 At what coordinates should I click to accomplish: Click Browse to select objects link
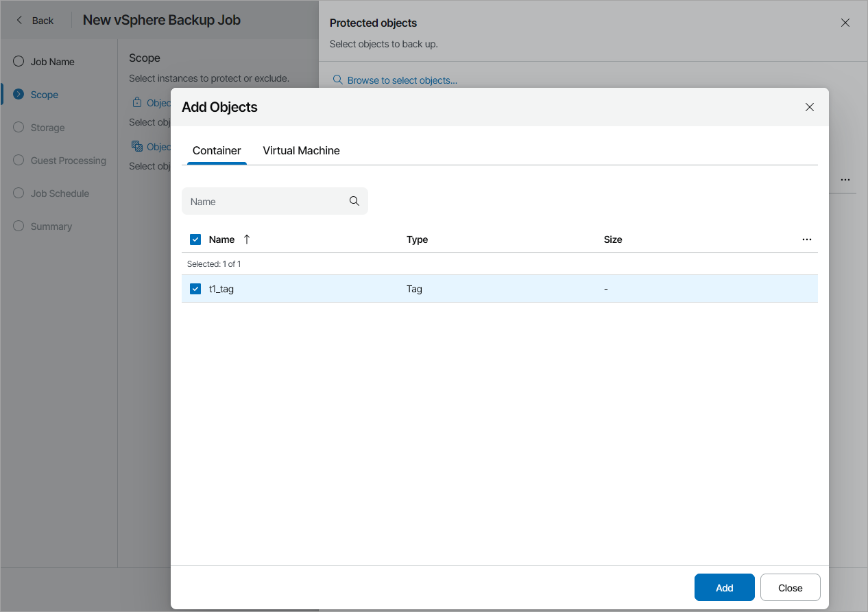402,80
